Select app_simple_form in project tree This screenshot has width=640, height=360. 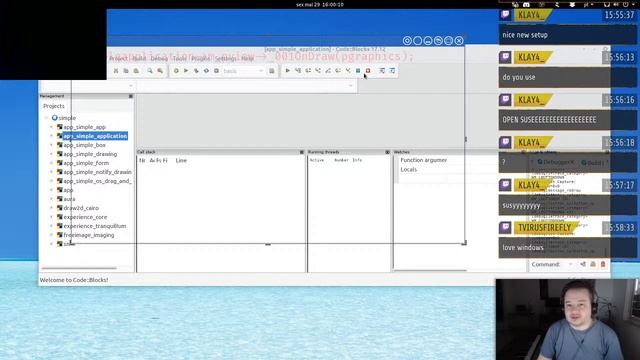click(x=86, y=163)
